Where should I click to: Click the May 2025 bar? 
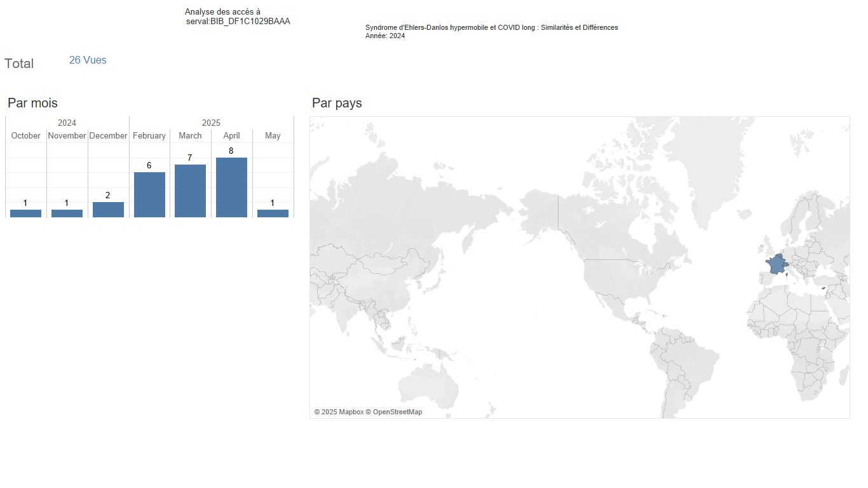click(x=273, y=213)
